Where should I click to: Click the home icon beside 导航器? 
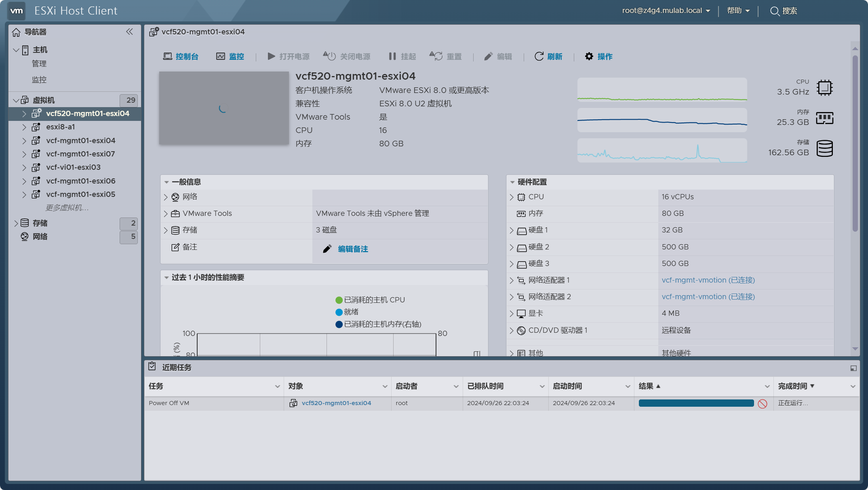[16, 32]
